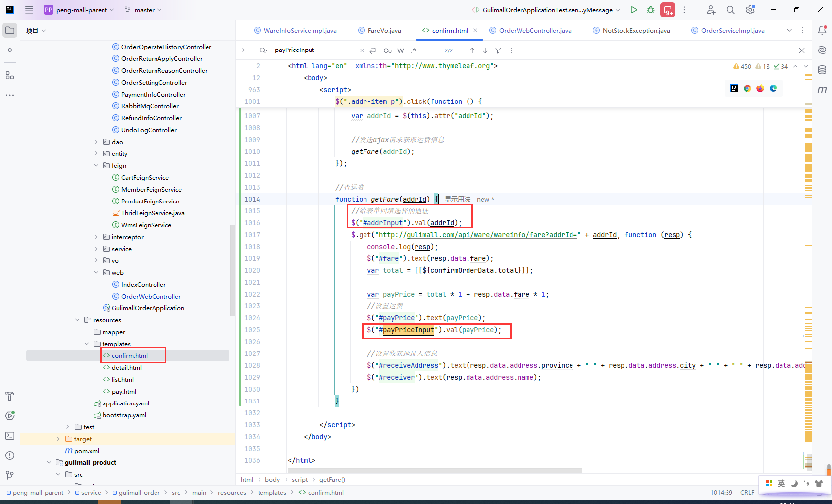
Task: Select pay.html in templates folder
Action: (119, 391)
